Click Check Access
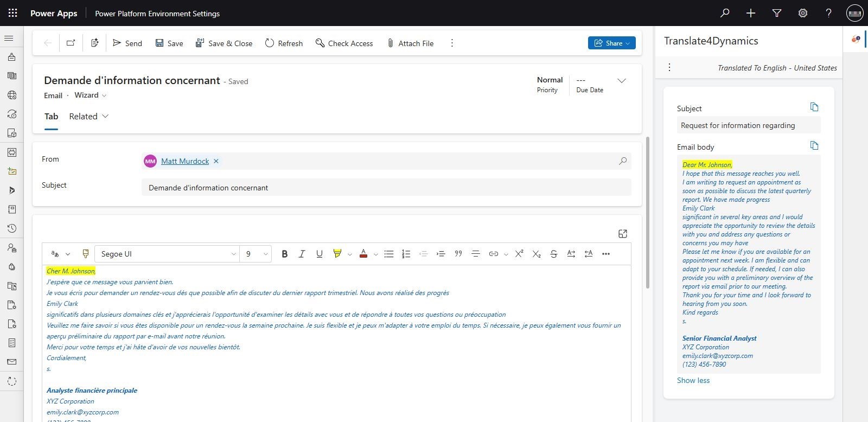This screenshot has width=868, height=422. point(344,43)
